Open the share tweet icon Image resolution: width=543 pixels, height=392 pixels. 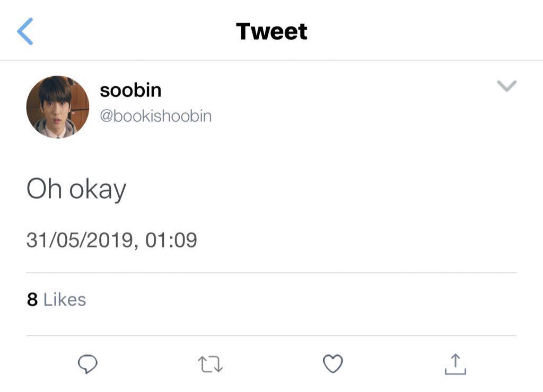tap(456, 364)
